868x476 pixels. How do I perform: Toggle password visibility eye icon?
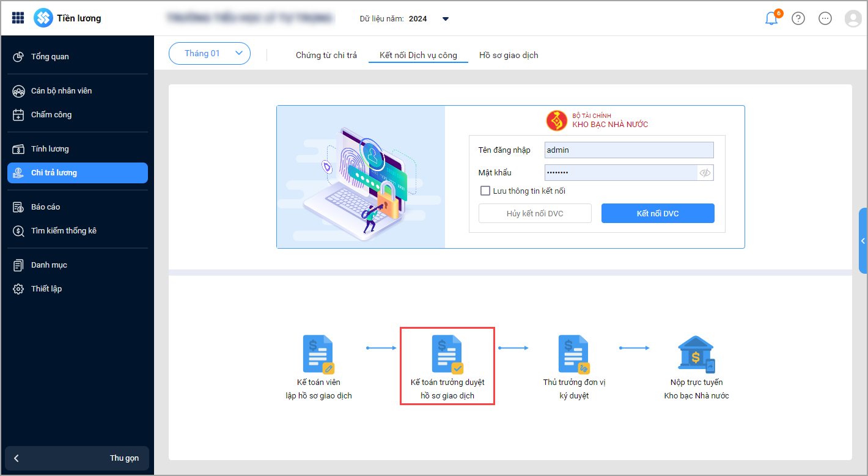tap(705, 173)
